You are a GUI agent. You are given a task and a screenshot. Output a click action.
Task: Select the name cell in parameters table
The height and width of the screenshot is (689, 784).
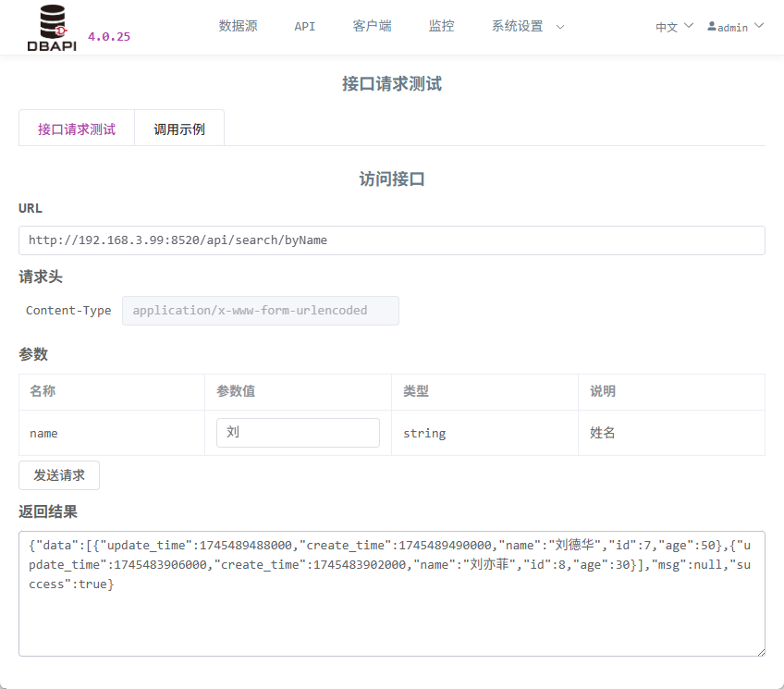pos(112,433)
